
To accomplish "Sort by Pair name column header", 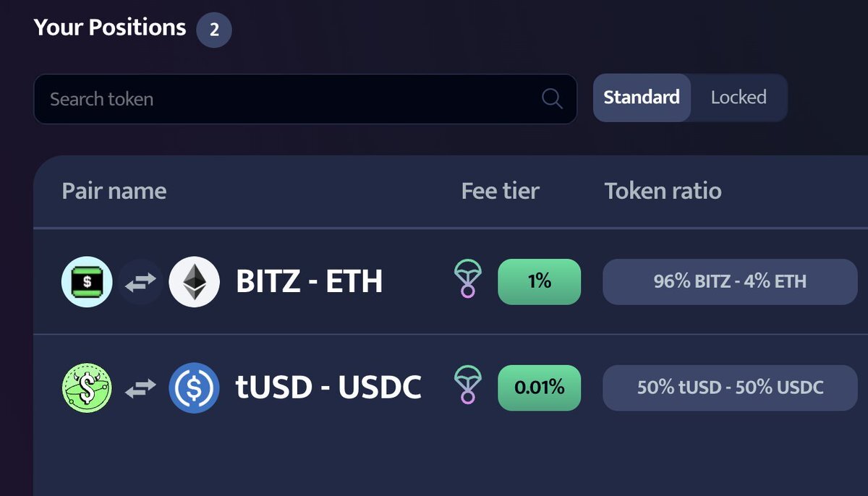I will [x=114, y=191].
